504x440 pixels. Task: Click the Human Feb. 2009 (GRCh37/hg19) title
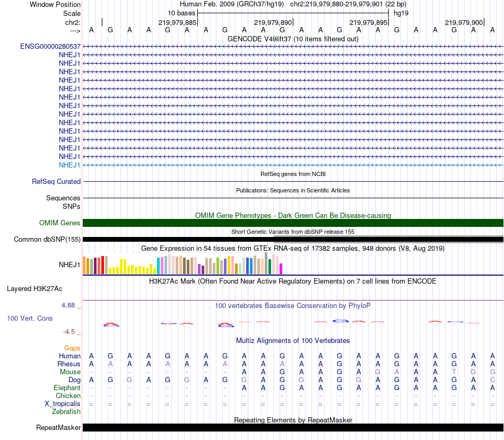[232, 4]
